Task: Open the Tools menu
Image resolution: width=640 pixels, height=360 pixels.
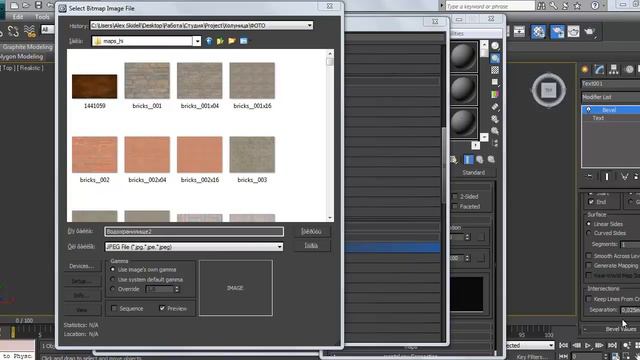Action: [42, 17]
